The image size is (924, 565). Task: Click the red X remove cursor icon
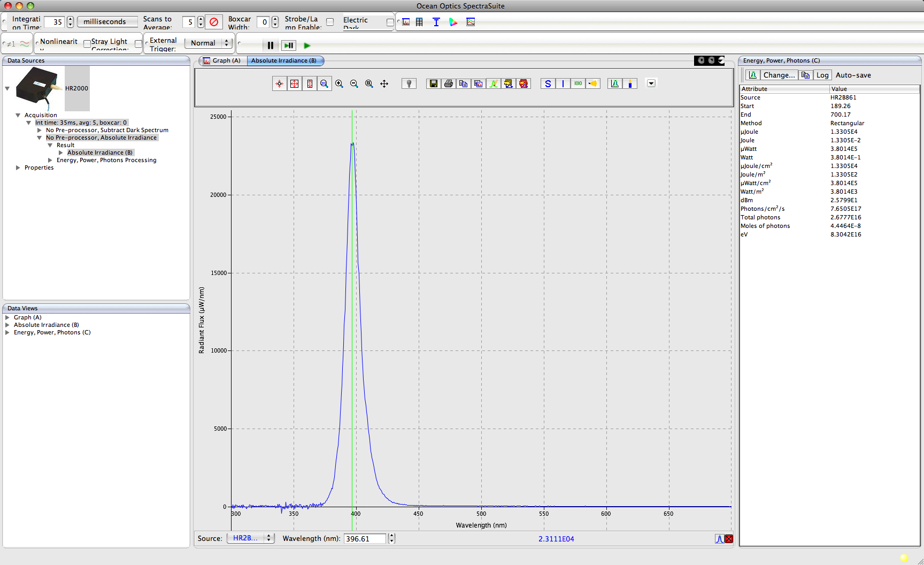click(x=729, y=539)
